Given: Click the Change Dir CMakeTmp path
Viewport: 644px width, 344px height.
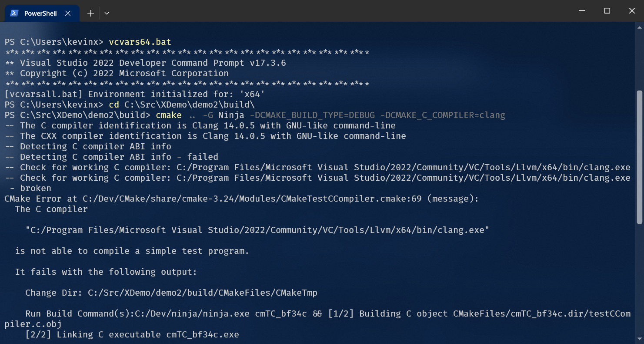Looking at the screenshot, I should coord(202,293).
